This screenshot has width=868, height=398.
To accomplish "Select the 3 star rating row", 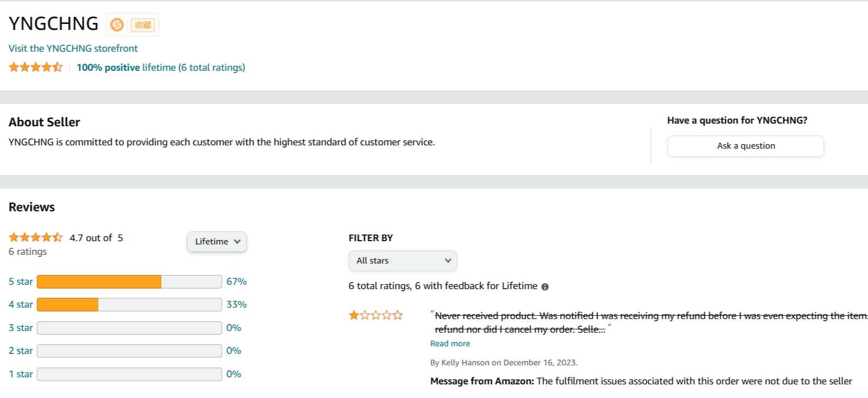I will coord(21,328).
